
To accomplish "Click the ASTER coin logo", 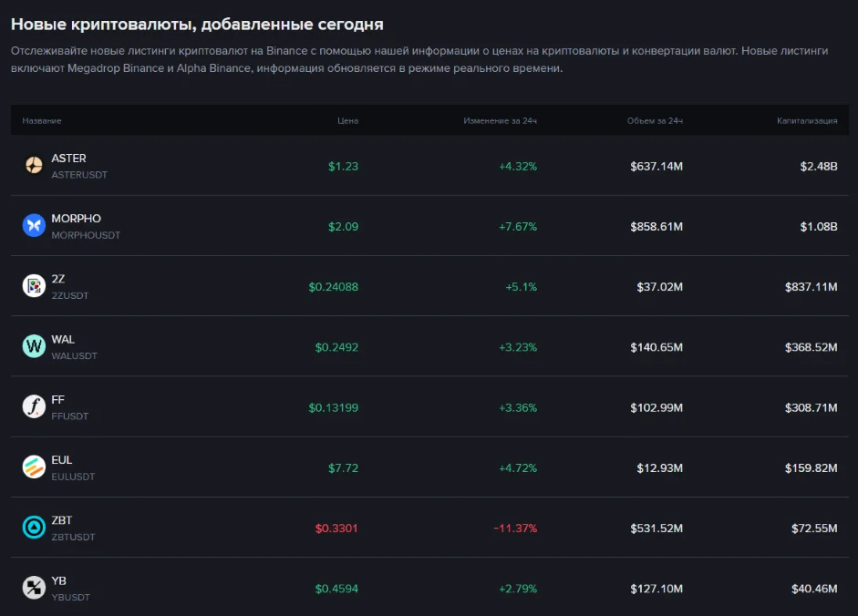I will coord(33,166).
